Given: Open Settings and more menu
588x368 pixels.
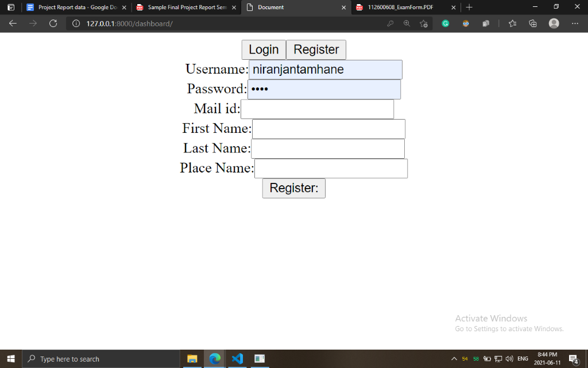Looking at the screenshot, I should click(575, 24).
